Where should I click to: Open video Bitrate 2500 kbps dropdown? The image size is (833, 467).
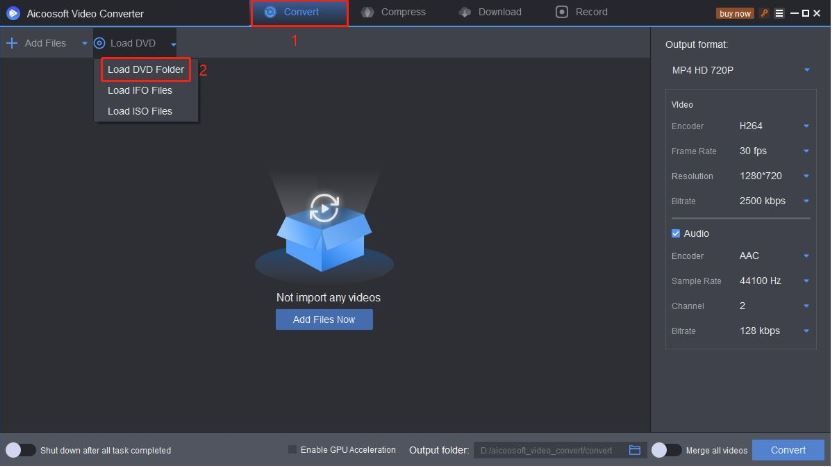pyautogui.click(x=774, y=201)
